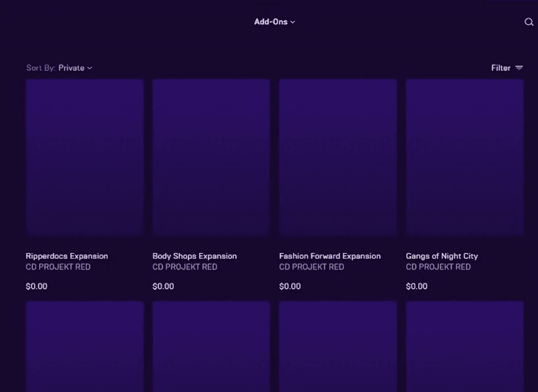
Task: Open Gangs of Night City cover thumbnail
Action: click(464, 157)
